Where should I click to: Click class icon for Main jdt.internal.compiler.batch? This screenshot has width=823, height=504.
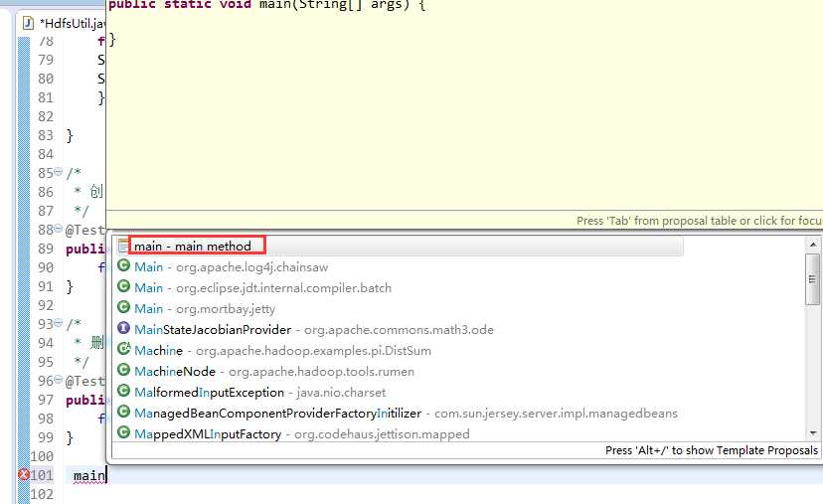[123, 286]
